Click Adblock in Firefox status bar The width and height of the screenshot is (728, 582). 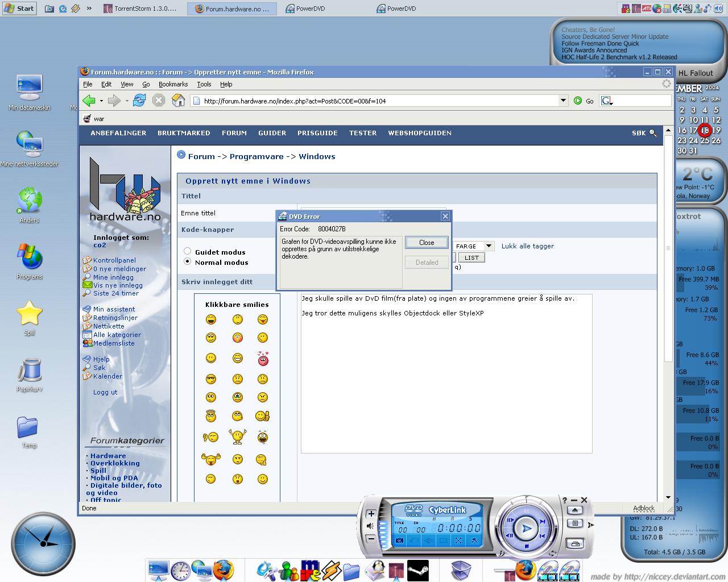click(644, 508)
